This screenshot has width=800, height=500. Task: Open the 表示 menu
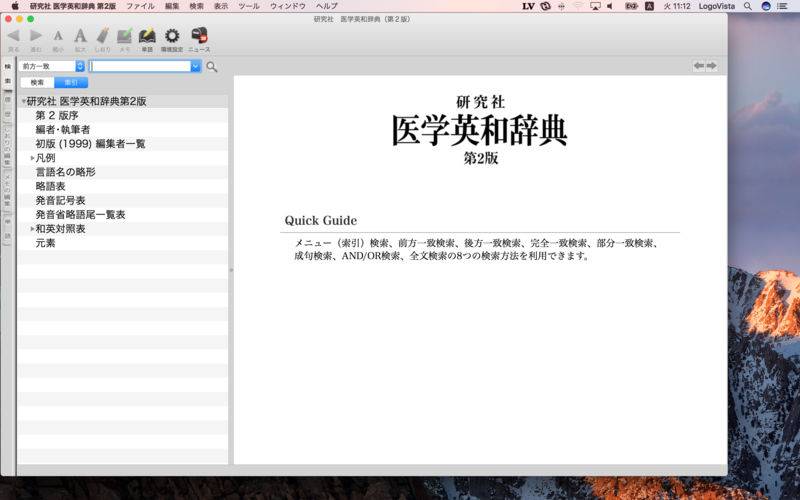pos(221,6)
